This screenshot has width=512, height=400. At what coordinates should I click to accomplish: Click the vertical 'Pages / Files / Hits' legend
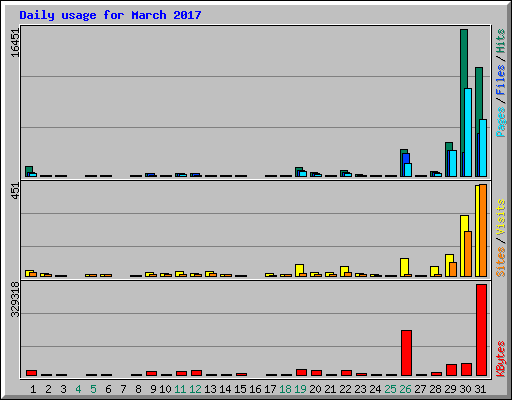coord(500,83)
